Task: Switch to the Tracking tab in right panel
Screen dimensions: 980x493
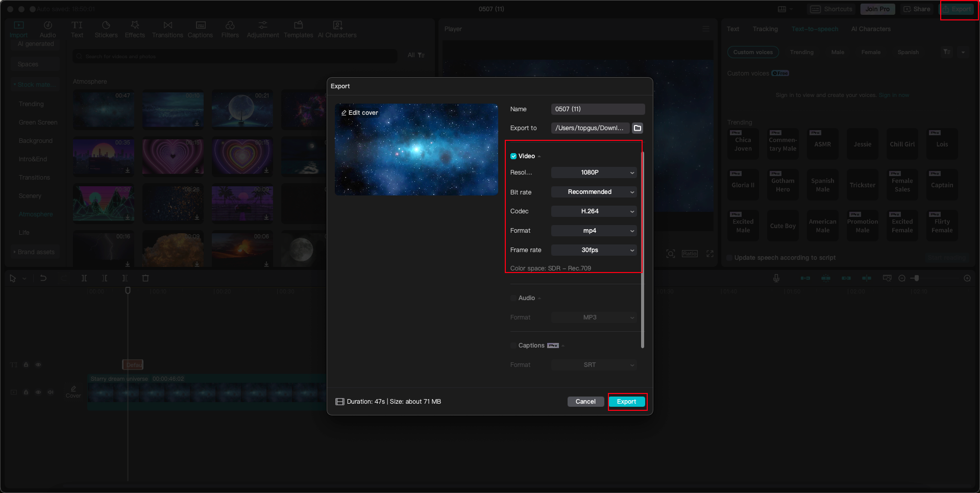Action: click(x=765, y=29)
